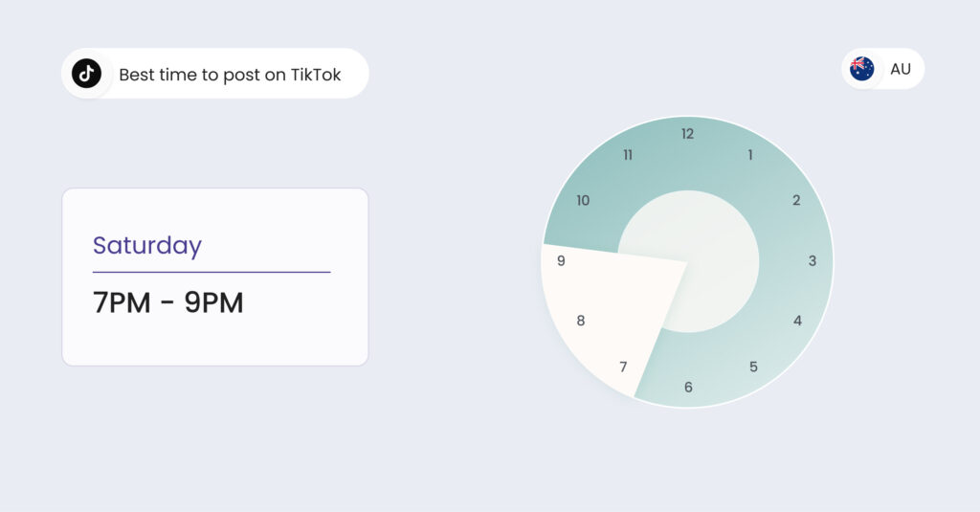Click number 3 on the clock
980x512 pixels.
[x=813, y=260]
